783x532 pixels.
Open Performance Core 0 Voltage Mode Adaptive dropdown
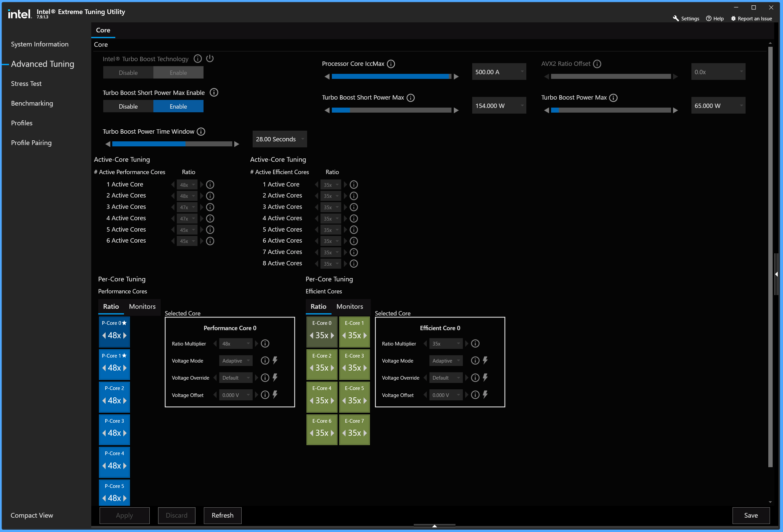click(x=236, y=361)
